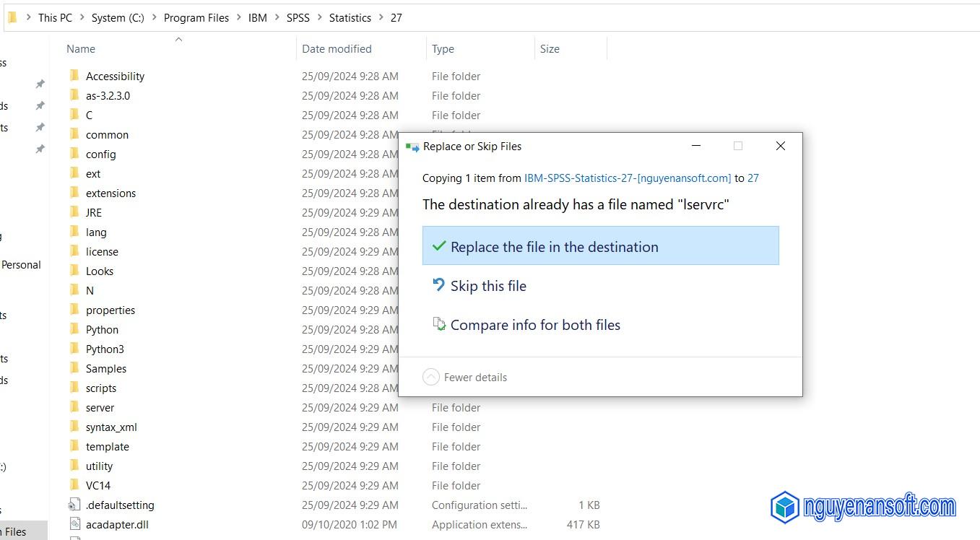The image size is (980, 540).
Task: Select the VC14 folder name
Action: 98,485
